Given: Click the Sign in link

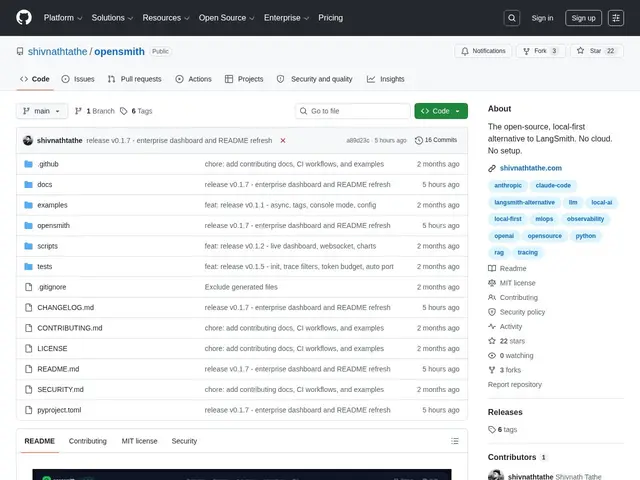Looking at the screenshot, I should pyautogui.click(x=542, y=18).
